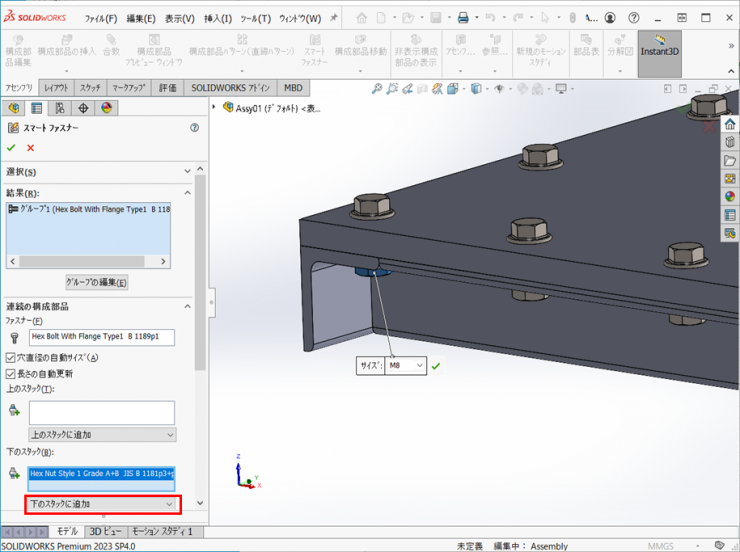Click the グループの編集 button

click(x=96, y=283)
